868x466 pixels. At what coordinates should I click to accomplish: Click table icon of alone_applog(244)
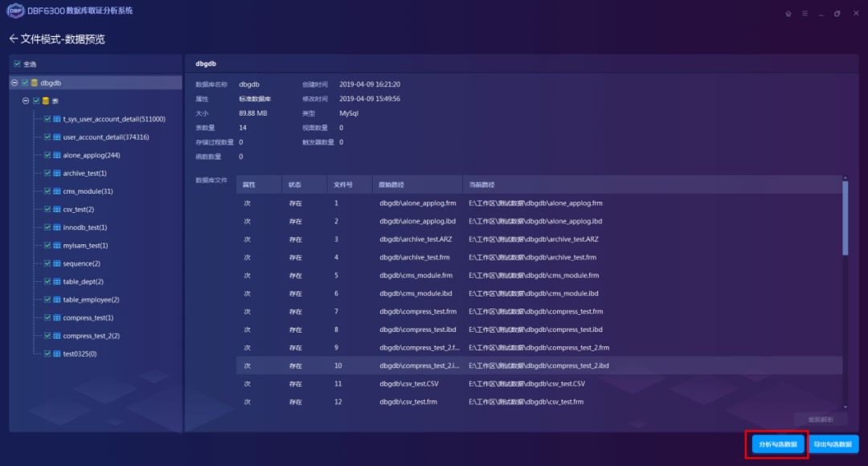[56, 156]
